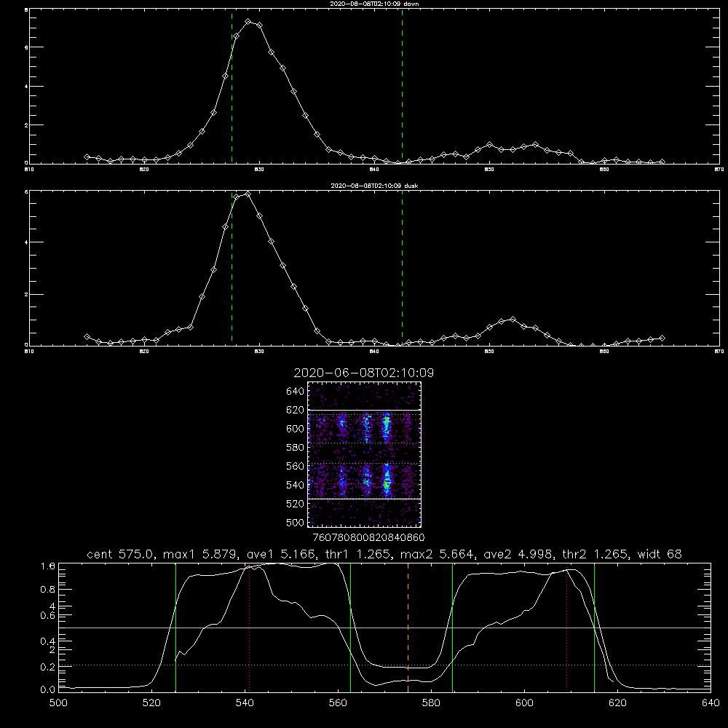This screenshot has width=728, height=728.
Task: Click the 'max2 5.664' statistic text
Action: point(435,554)
